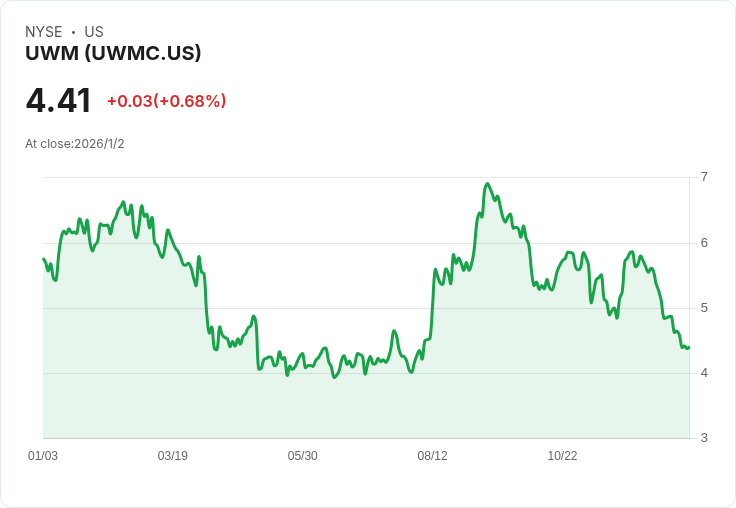Image resolution: width=736 pixels, height=508 pixels.
Task: Click the current price 4.41
Action: pyautogui.click(x=58, y=101)
